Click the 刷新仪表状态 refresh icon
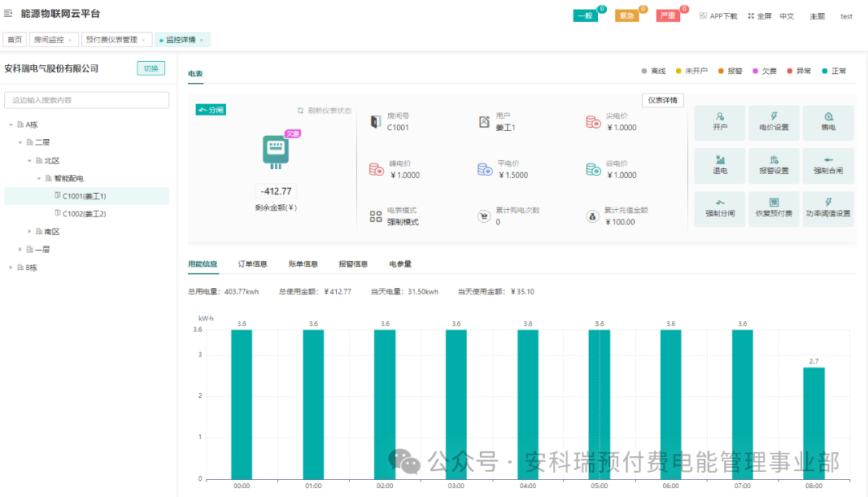Image resolution: width=868 pixels, height=497 pixels. click(x=301, y=110)
